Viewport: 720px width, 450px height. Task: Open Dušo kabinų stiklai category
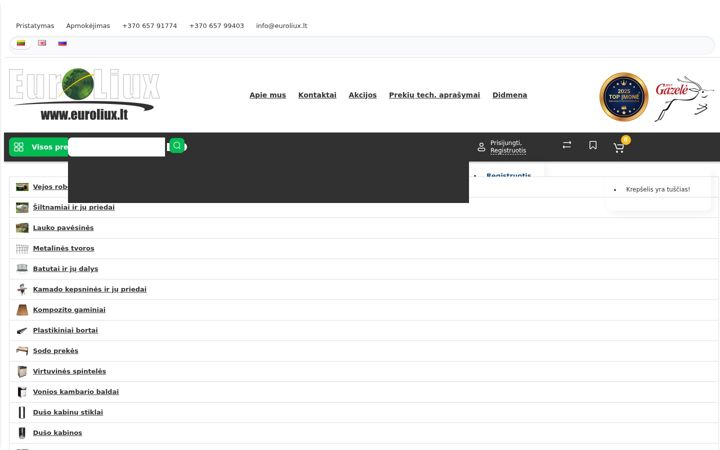[x=68, y=412]
